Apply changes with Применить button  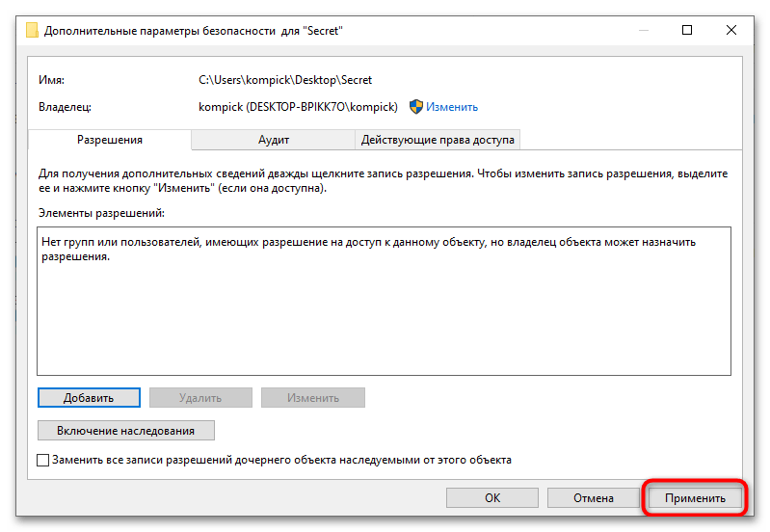point(695,498)
